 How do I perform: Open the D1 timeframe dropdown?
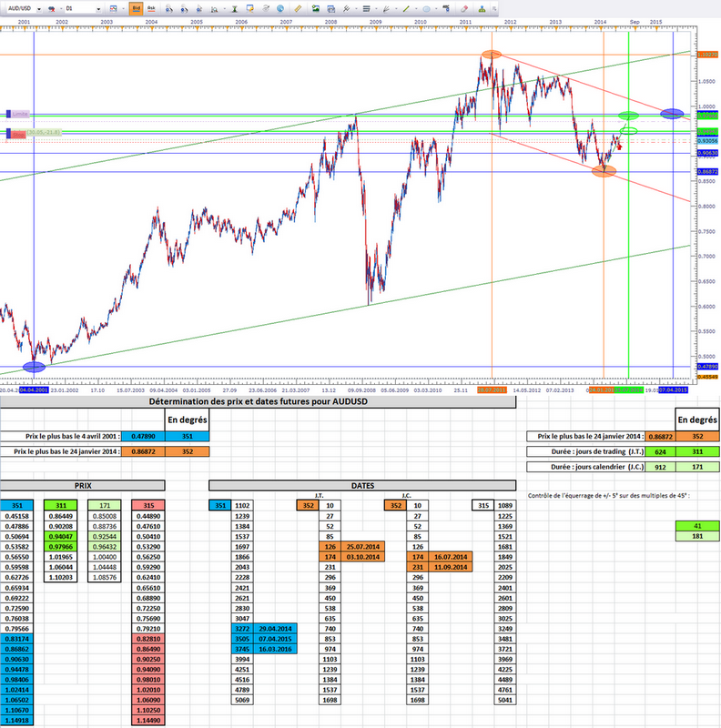point(98,9)
